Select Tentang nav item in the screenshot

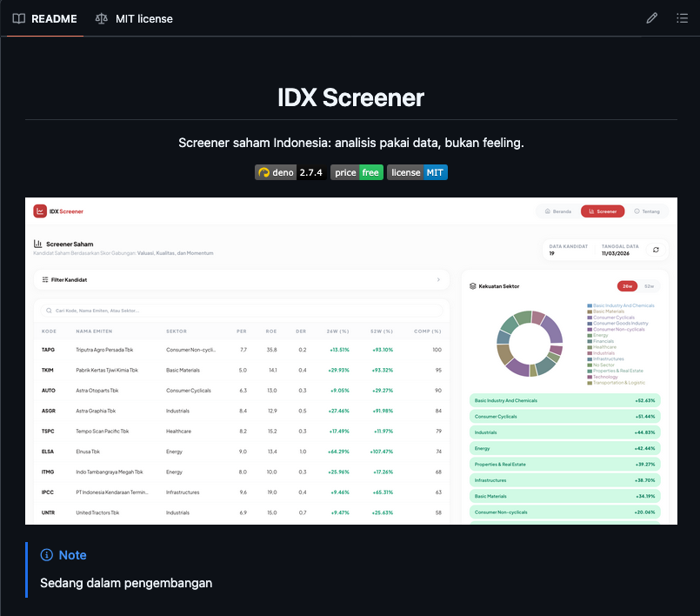(x=647, y=211)
